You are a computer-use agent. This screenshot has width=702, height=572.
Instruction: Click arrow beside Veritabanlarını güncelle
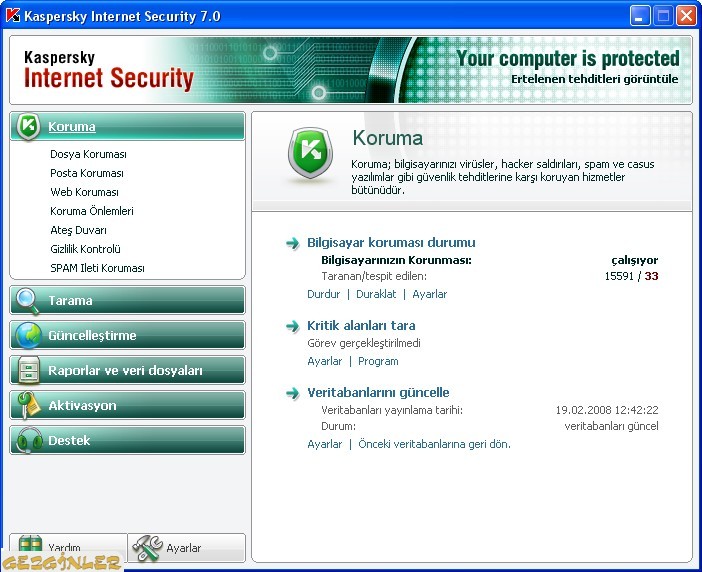pyautogui.click(x=293, y=393)
